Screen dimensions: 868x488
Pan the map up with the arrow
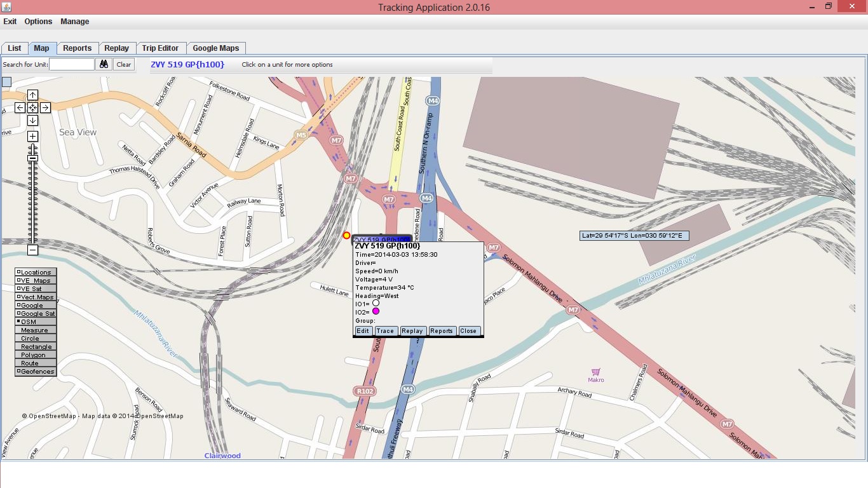pos(32,95)
